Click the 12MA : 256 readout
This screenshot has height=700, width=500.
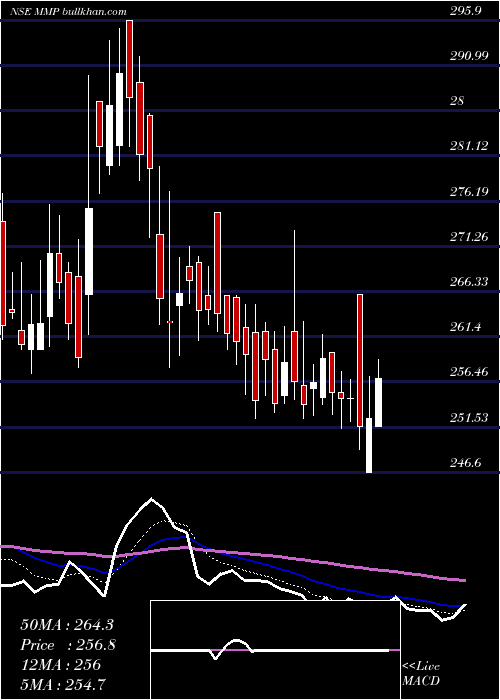[x=60, y=665]
